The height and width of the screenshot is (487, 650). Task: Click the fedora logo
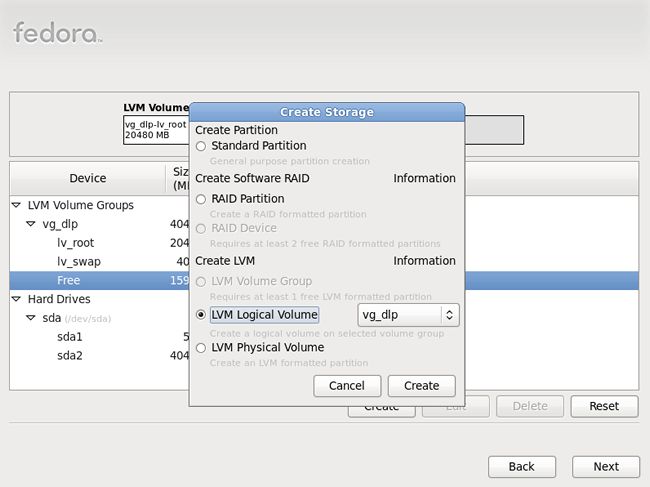(x=57, y=33)
